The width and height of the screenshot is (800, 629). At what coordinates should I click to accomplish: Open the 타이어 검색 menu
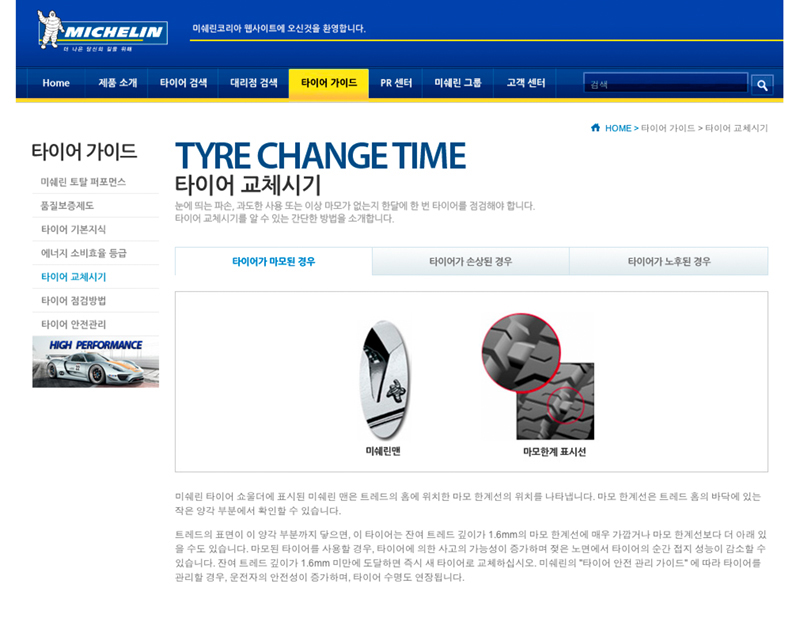click(x=183, y=83)
